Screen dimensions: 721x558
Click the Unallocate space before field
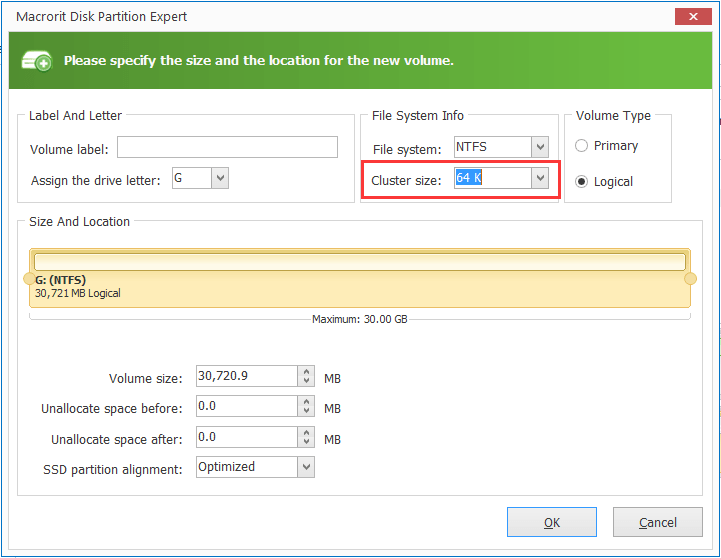coord(247,406)
